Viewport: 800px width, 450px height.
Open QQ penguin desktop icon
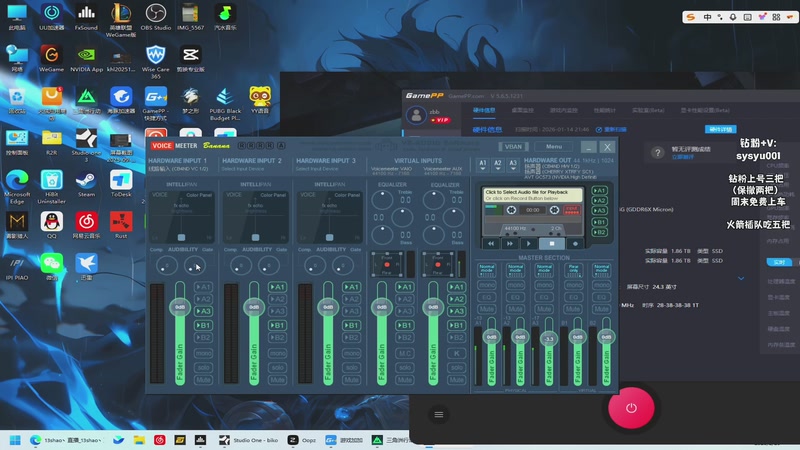pyautogui.click(x=52, y=226)
